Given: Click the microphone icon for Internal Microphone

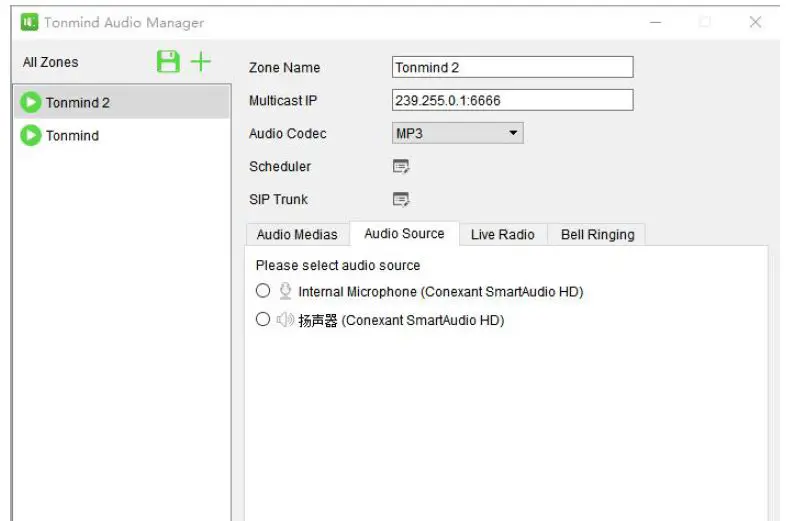Looking at the screenshot, I should point(285,291).
